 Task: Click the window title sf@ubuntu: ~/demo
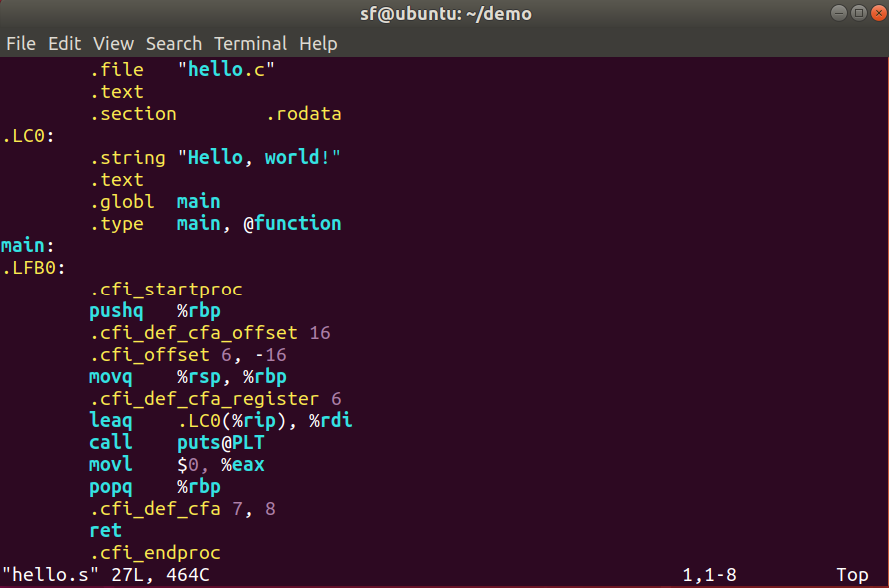click(445, 14)
